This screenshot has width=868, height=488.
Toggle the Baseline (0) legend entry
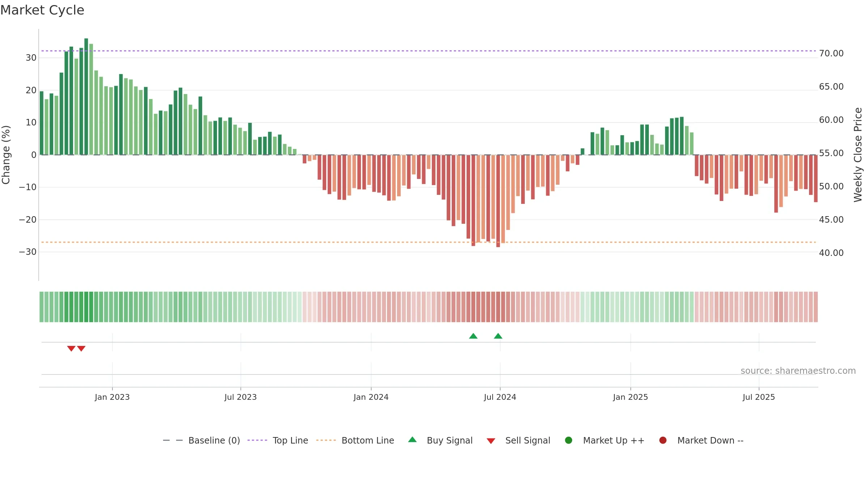[x=214, y=440]
